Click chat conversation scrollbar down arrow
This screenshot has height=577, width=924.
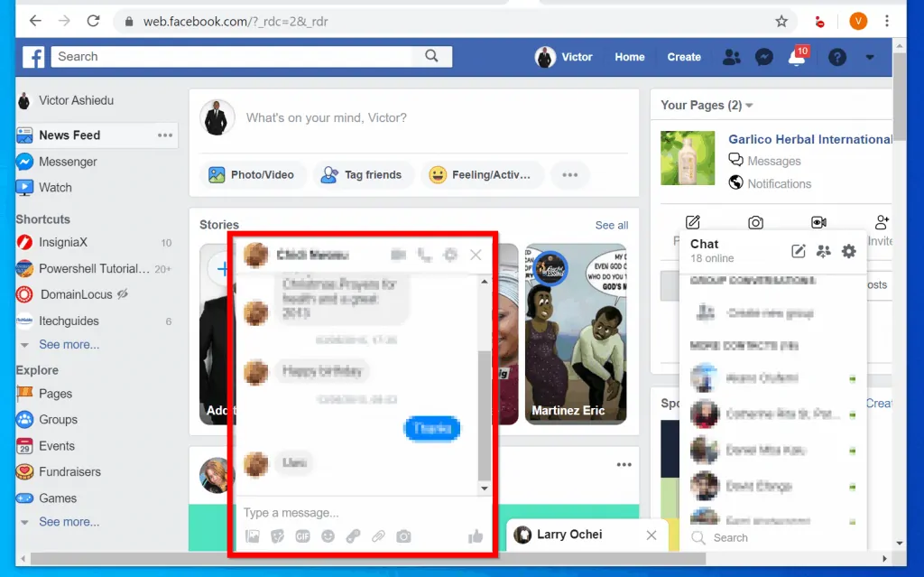click(x=485, y=489)
